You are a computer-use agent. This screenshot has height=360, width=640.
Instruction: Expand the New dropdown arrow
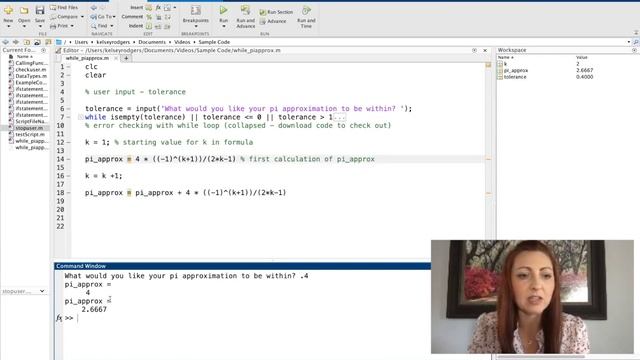pos(8,27)
